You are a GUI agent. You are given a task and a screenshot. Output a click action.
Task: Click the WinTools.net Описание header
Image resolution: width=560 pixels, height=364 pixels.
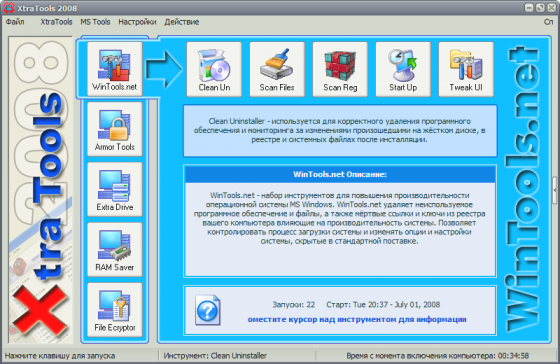point(340,174)
